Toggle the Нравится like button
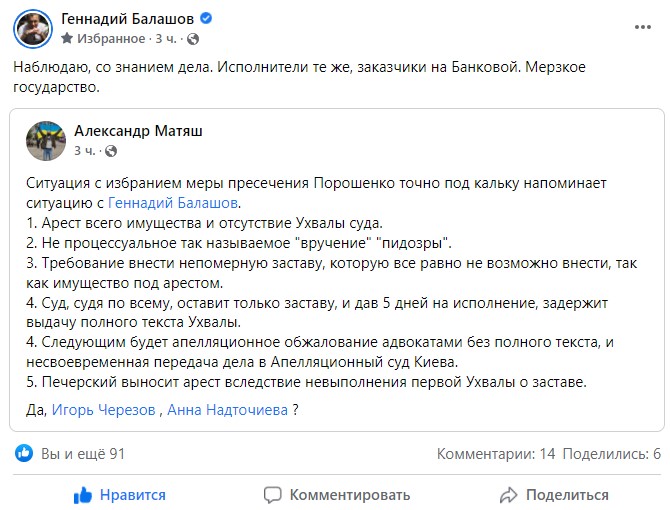This screenshot has height=510, width=670. (119, 494)
